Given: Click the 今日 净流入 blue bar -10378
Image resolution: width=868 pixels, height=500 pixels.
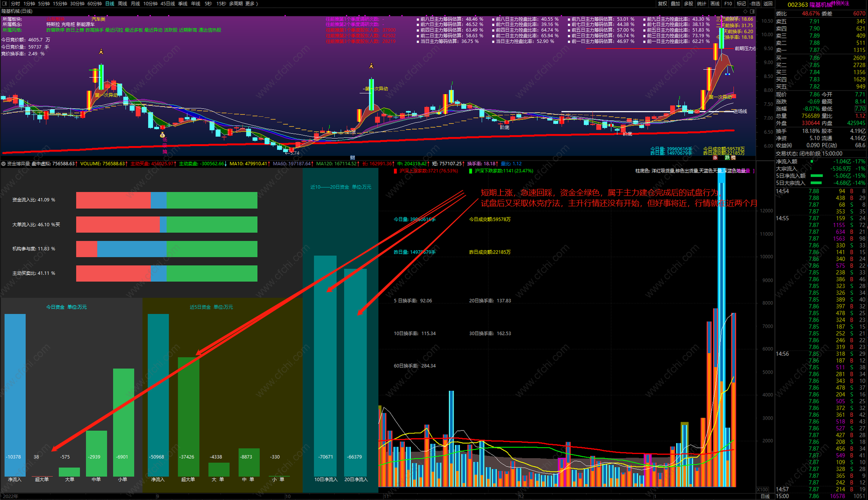Looking at the screenshot, I should click(15, 395).
